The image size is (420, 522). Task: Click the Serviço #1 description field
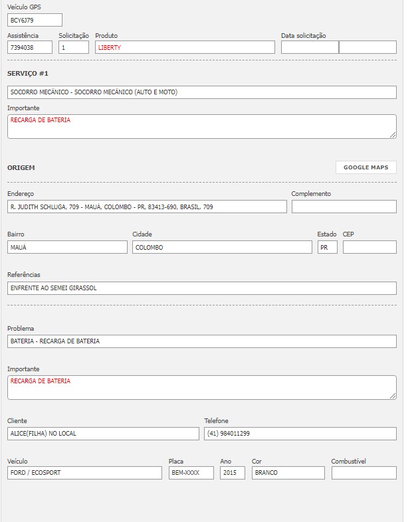point(201,92)
